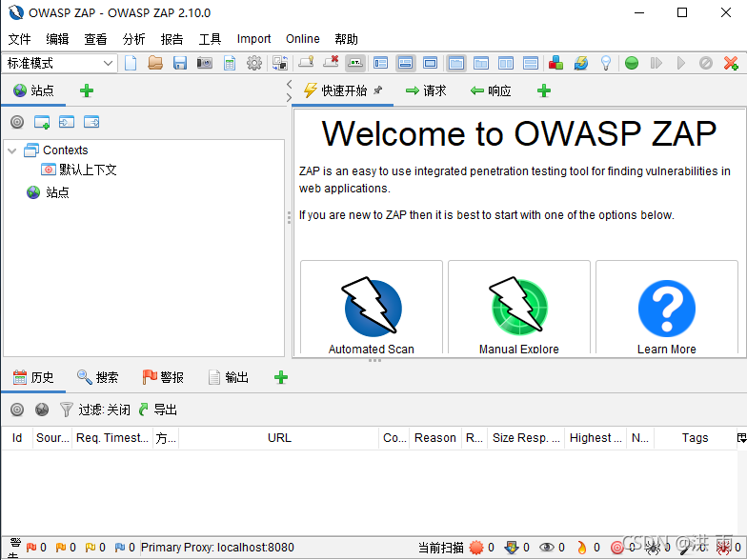
Task: Click green plus next to 响应 tab
Action: (544, 90)
